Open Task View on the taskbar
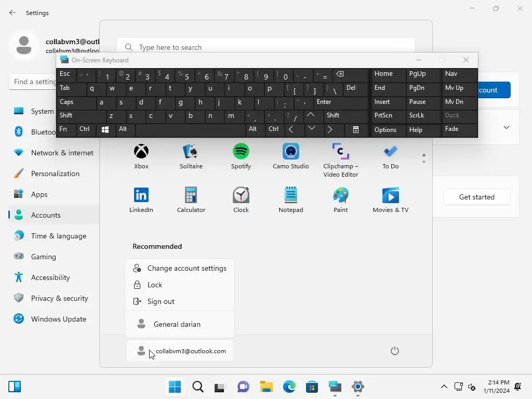 point(220,387)
